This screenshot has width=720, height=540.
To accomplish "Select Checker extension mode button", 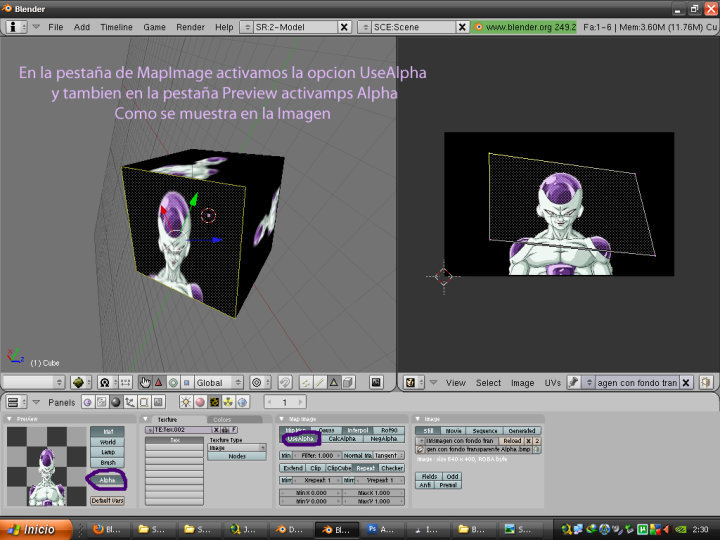I will click(x=392, y=468).
